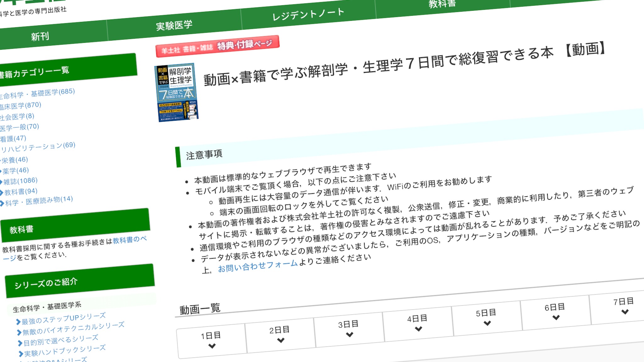Click arrow icon next to 無敵のバイオテクニカルシリーズ
644x362 pixels.
(19, 332)
